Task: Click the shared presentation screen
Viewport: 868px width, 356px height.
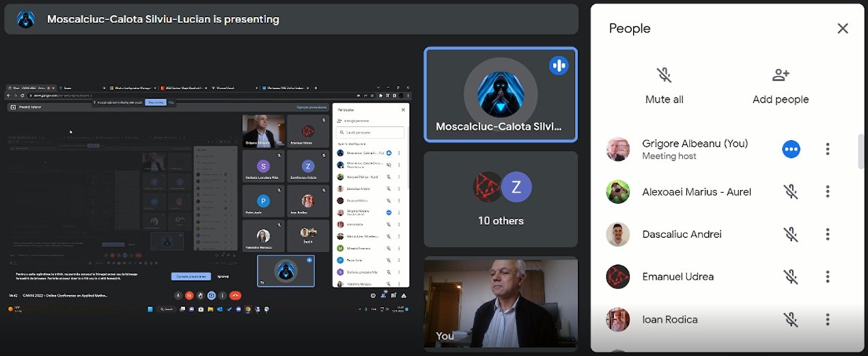Action: (208, 198)
